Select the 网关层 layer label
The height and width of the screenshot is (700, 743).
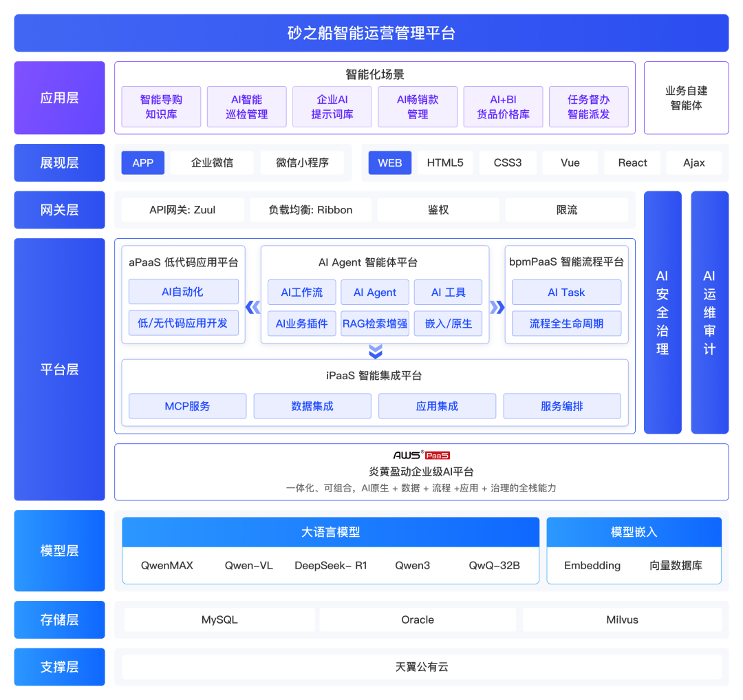coord(59,210)
